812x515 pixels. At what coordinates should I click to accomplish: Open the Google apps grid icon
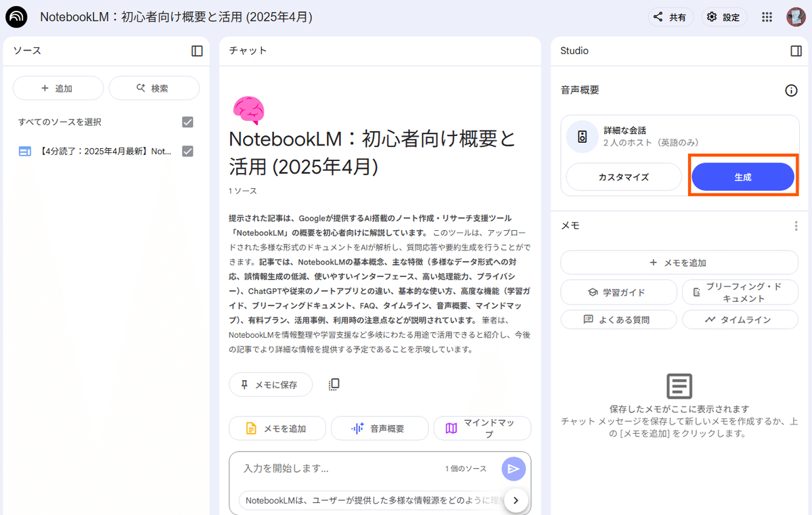pos(767,17)
